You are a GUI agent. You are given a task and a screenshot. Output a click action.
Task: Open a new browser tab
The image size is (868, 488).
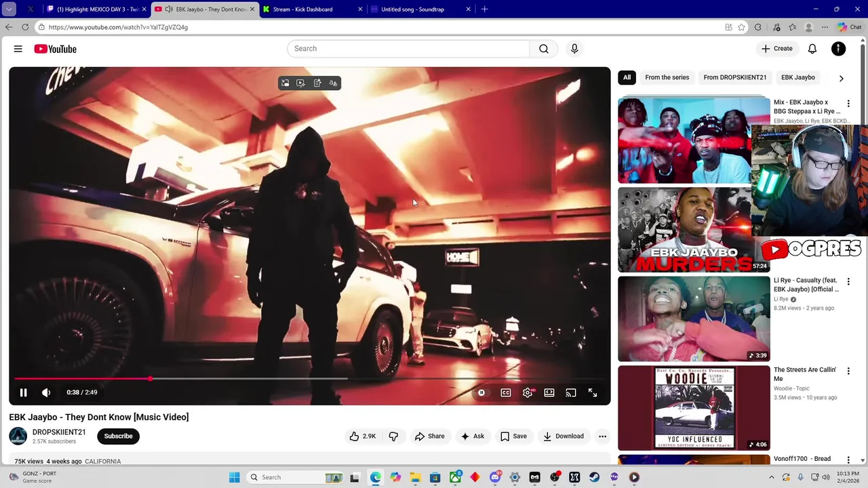tap(484, 9)
